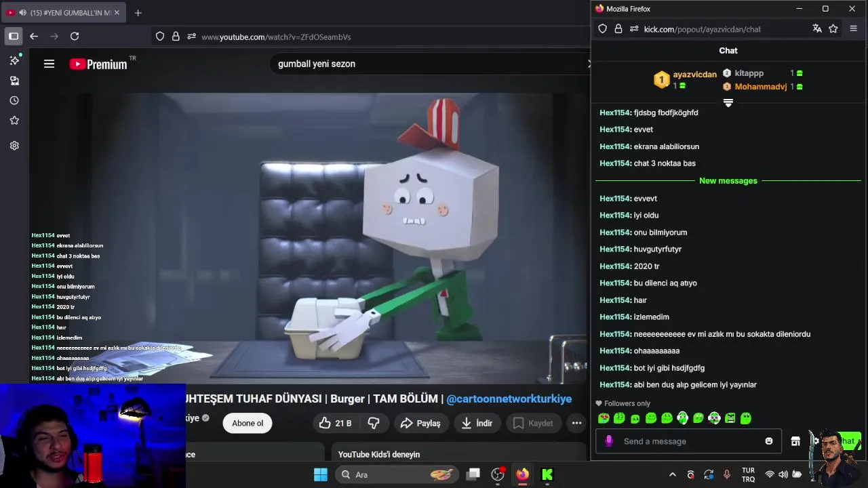Viewport: 868px width, 488px height.
Task: Like the video with 21 B likes
Action: pos(336,423)
